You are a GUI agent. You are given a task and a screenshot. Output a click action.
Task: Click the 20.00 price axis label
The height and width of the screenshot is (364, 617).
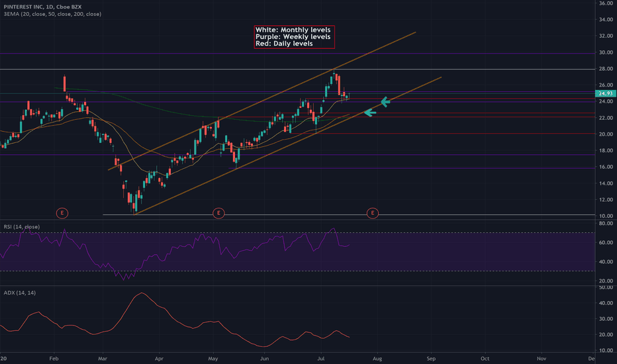pyautogui.click(x=606, y=134)
